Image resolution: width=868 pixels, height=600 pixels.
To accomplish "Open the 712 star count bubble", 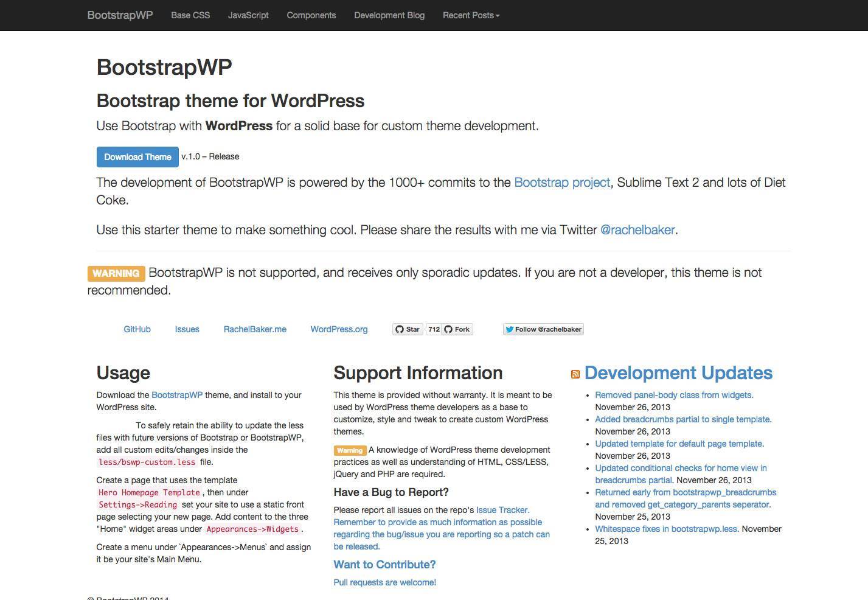I will coord(433,329).
